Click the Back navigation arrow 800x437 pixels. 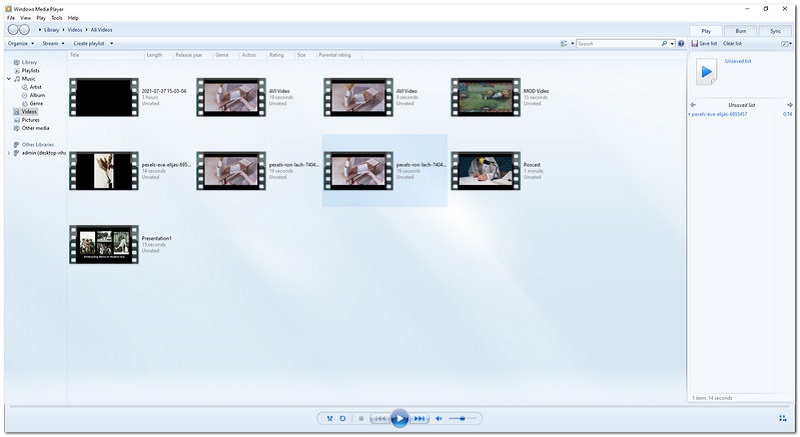13,30
